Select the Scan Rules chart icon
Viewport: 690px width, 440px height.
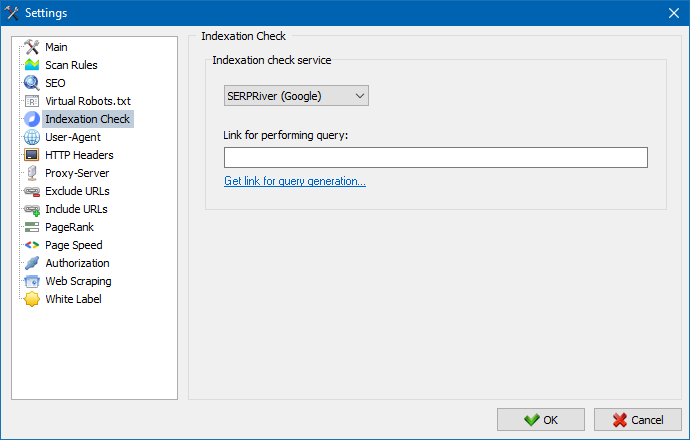click(32, 65)
